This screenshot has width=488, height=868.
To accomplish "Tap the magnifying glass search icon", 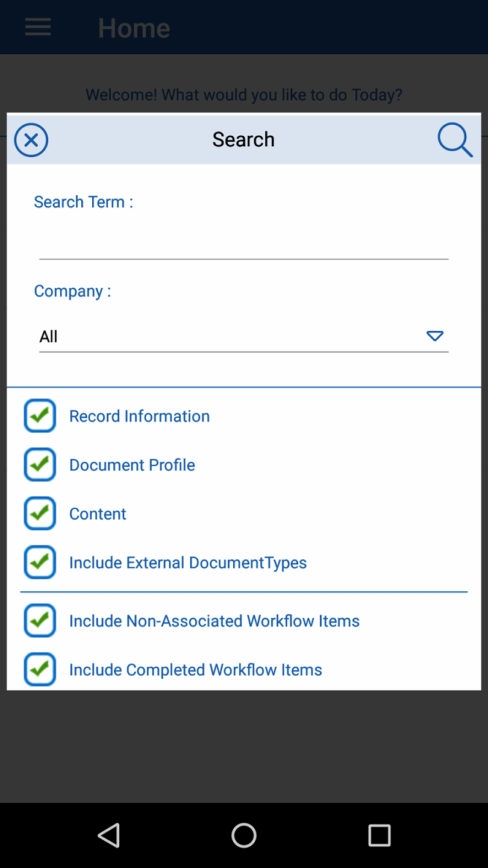I will click(x=454, y=140).
